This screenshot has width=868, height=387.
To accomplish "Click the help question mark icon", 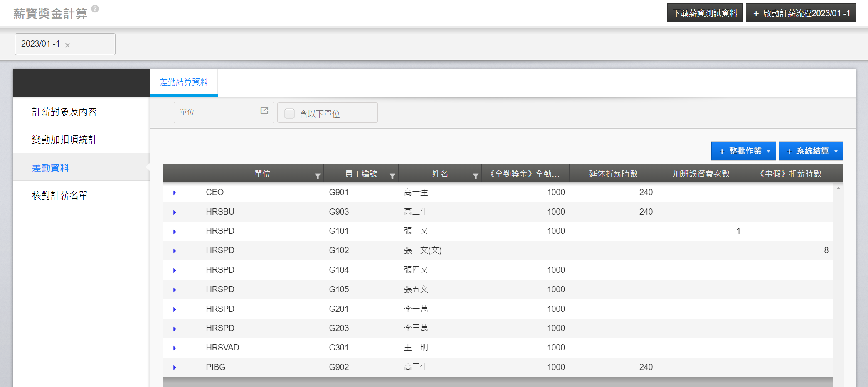I will point(95,9).
